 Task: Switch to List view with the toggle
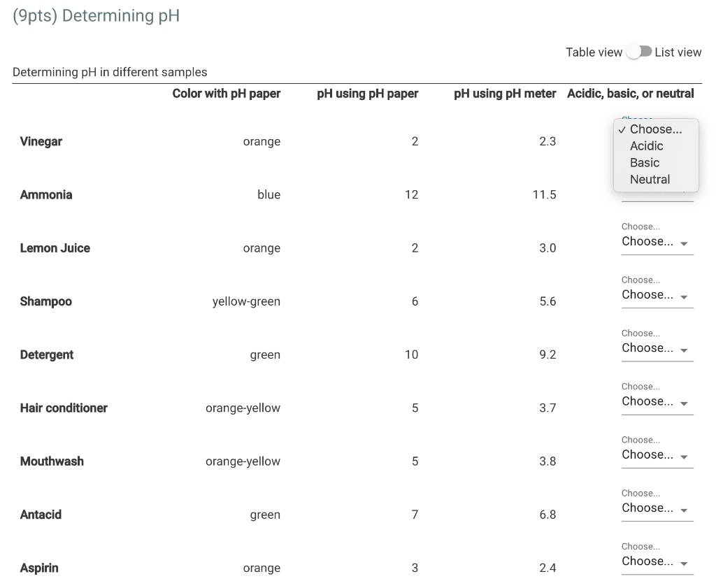click(x=638, y=52)
